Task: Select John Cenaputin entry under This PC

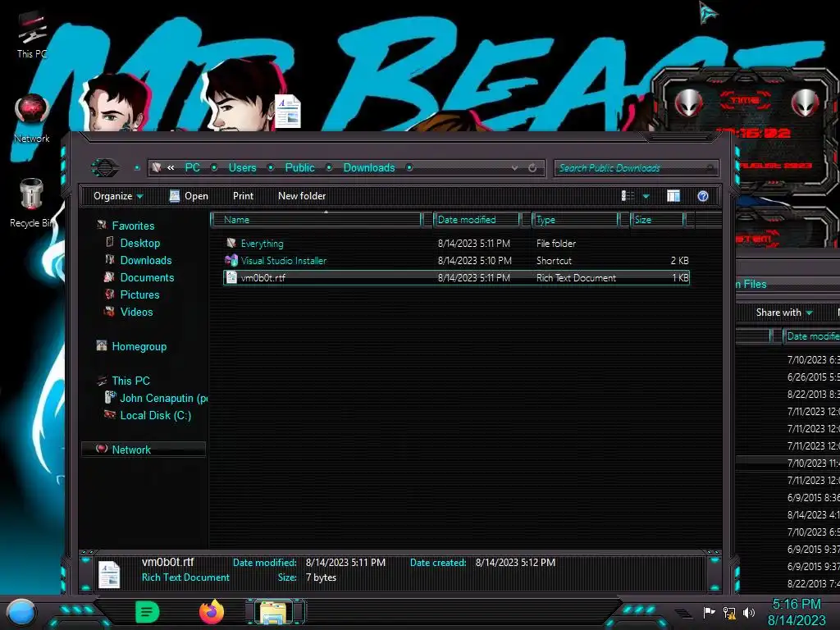Action: click(x=163, y=398)
